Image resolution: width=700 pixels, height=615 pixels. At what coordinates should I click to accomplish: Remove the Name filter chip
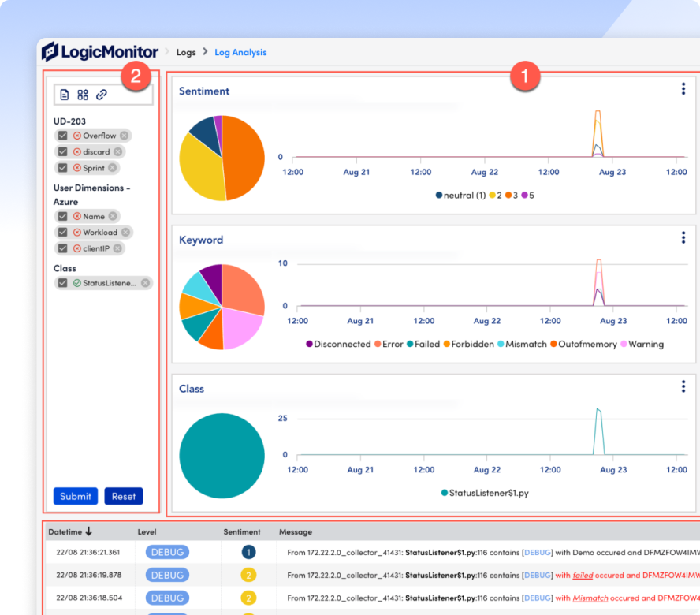[x=113, y=216]
